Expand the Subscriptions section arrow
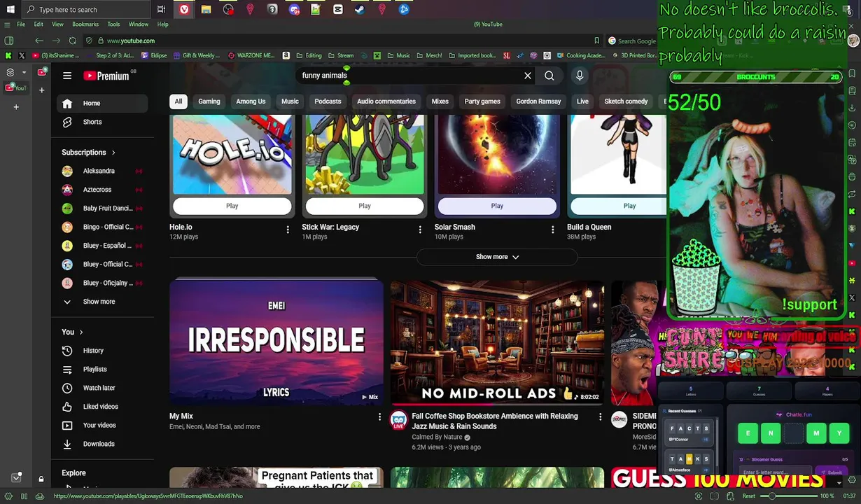 pyautogui.click(x=113, y=153)
